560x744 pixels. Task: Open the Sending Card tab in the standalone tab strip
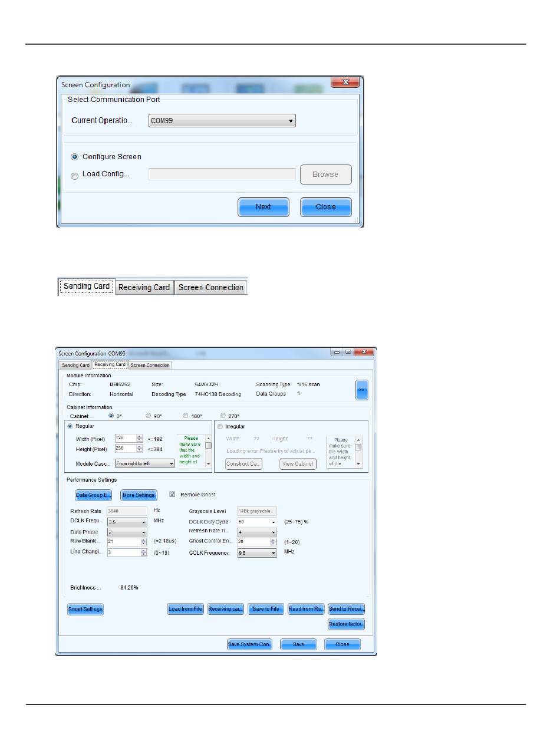[86, 287]
